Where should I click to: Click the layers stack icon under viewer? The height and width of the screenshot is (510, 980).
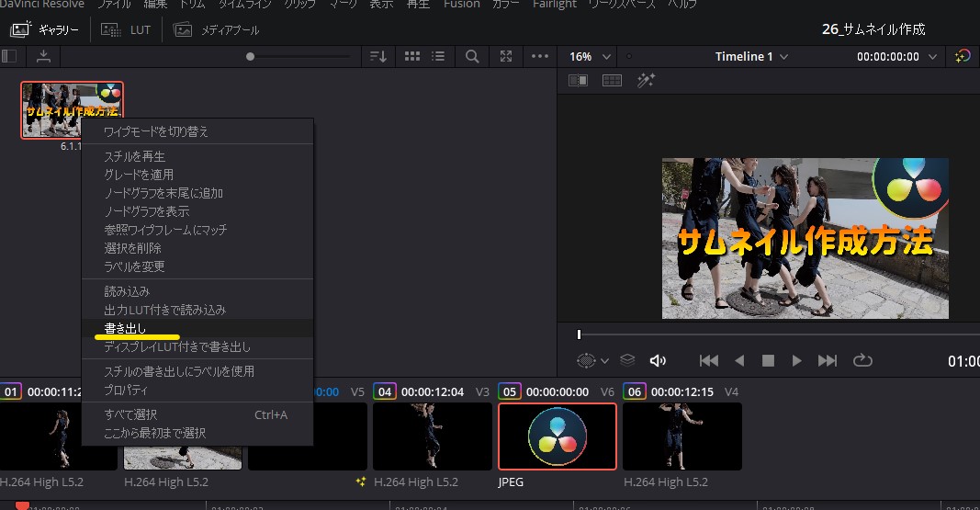(x=627, y=360)
